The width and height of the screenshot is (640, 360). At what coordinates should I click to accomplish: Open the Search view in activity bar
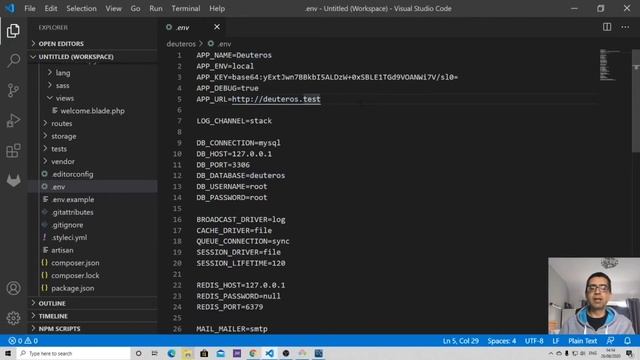[x=13, y=60]
